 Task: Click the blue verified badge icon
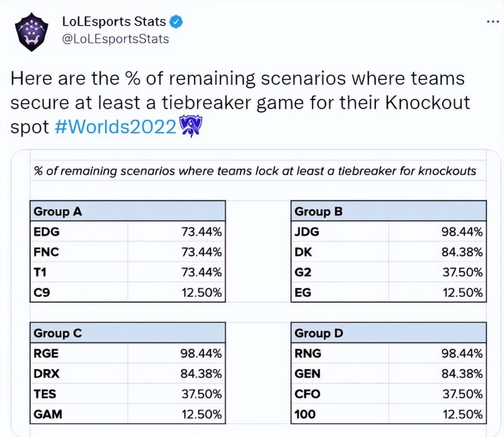coord(176,21)
